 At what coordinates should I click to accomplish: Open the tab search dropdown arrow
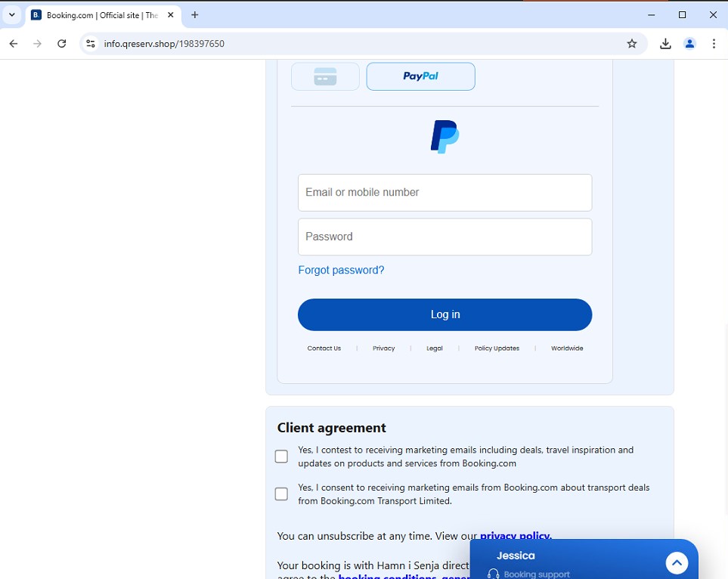pyautogui.click(x=12, y=15)
